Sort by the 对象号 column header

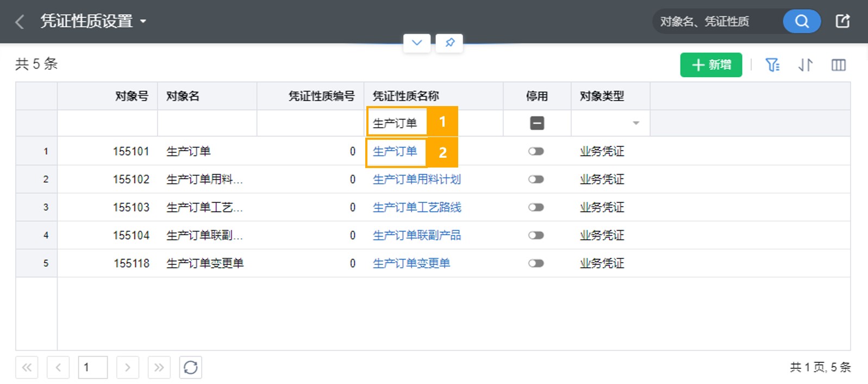(x=108, y=96)
